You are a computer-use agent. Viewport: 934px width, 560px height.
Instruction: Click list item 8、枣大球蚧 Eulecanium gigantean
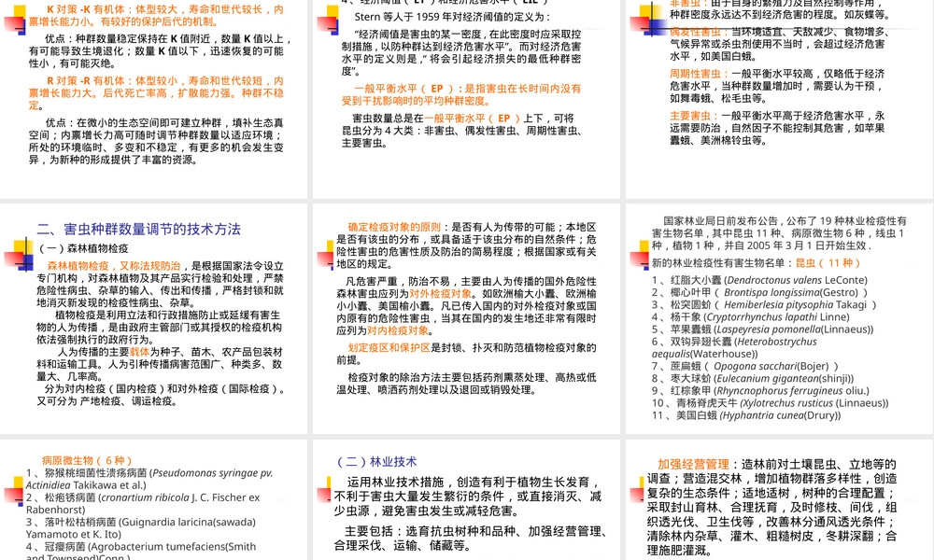click(753, 379)
